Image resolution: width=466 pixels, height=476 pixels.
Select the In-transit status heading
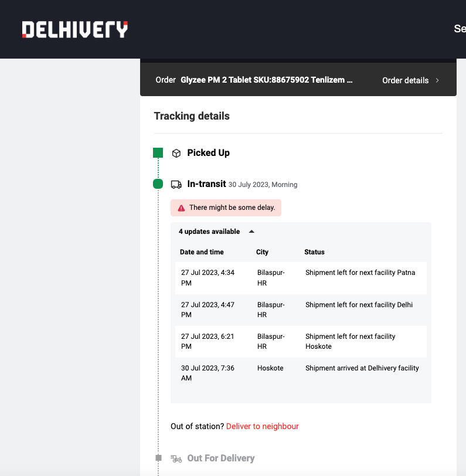coord(206,183)
